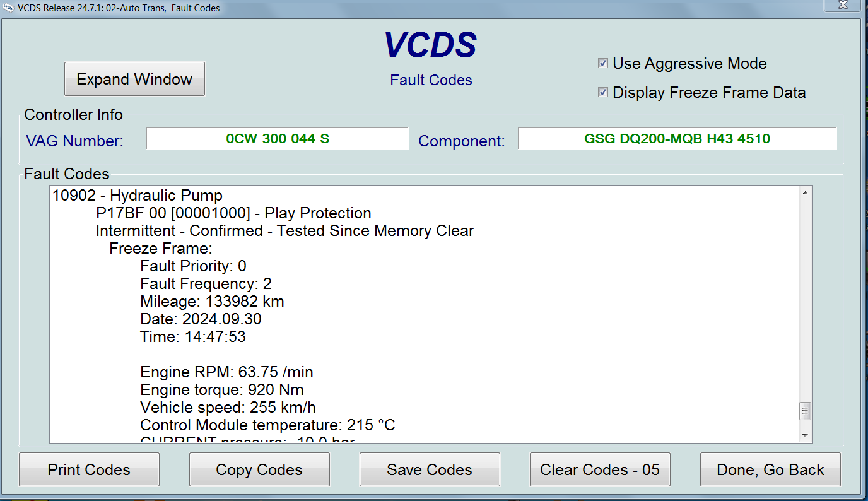The height and width of the screenshot is (501, 868).
Task: Click the 'Fault Frequency: 2' line
Action: click(206, 284)
